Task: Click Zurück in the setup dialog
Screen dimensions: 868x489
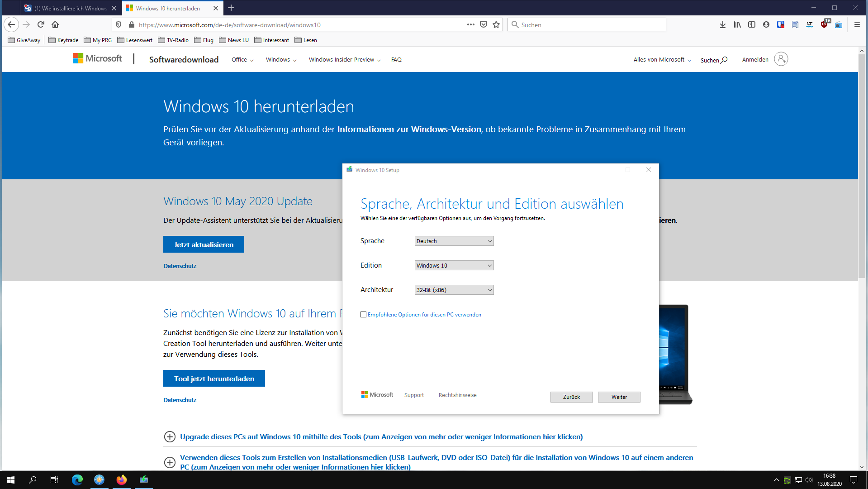Action: click(571, 397)
